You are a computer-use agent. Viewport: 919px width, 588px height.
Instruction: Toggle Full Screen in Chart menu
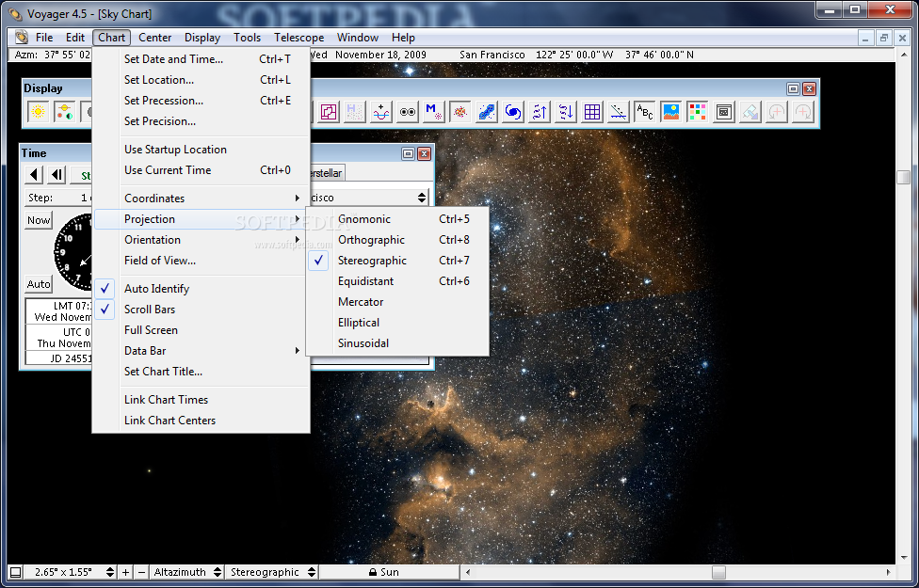coord(201,329)
